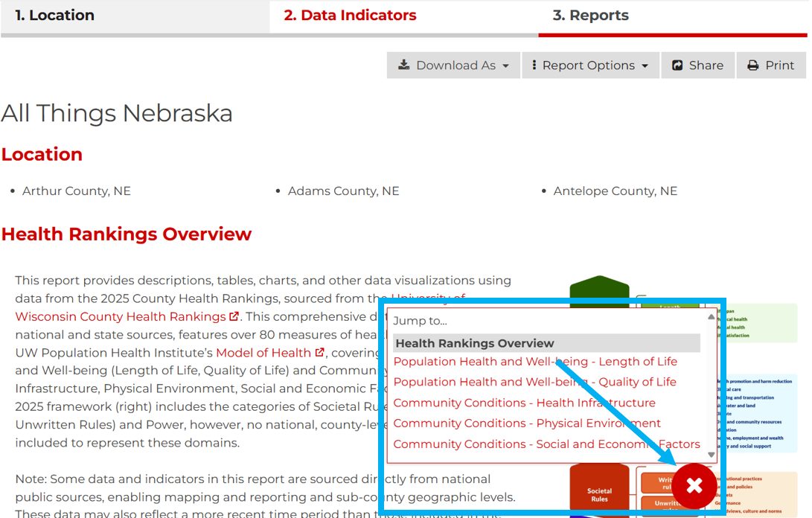
Task: Click the Jump to... label
Action: 420,321
